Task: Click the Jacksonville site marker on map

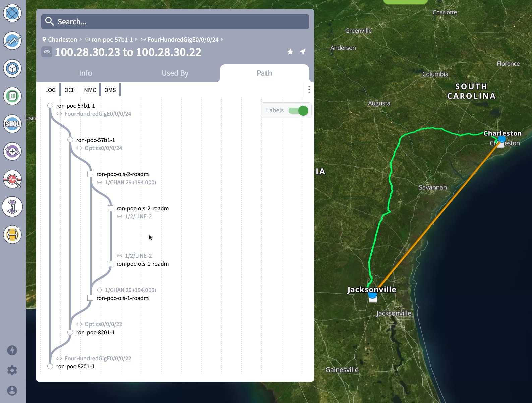Action: pyautogui.click(x=372, y=295)
